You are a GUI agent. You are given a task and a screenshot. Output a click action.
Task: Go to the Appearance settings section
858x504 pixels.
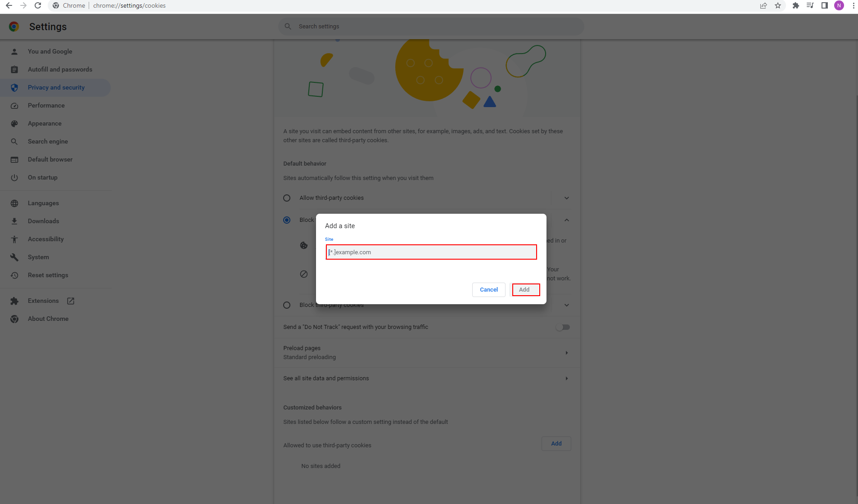coord(45,123)
